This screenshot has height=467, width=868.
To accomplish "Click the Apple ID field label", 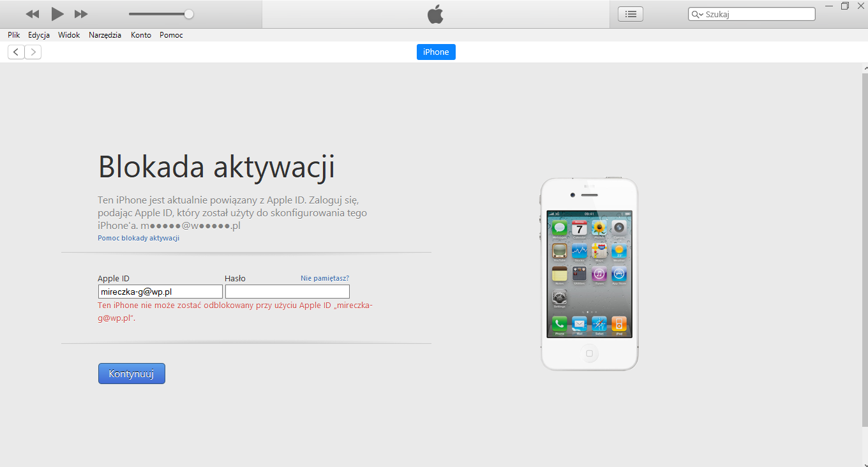I will 114,278.
